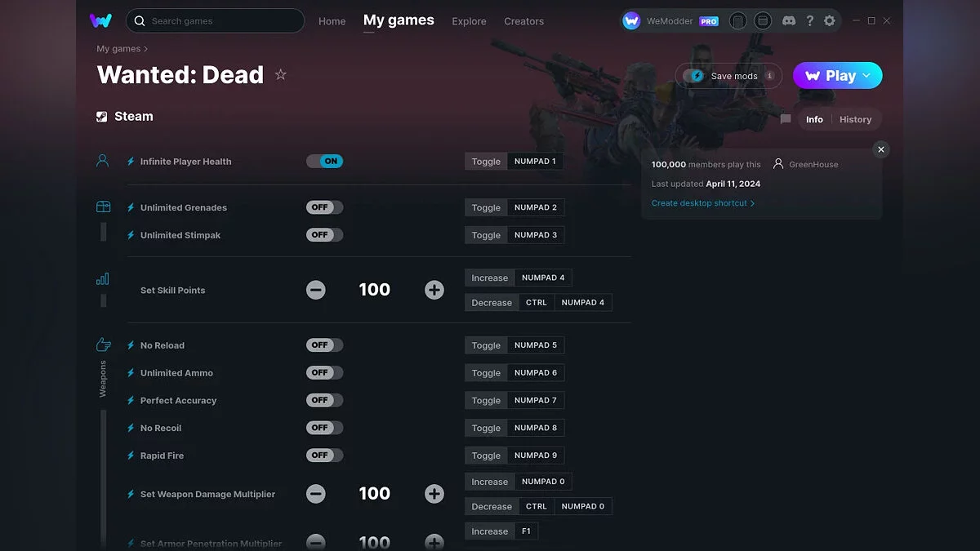The image size is (980, 551).
Task: Click lightning icon beside No Reload
Action: [x=131, y=345]
